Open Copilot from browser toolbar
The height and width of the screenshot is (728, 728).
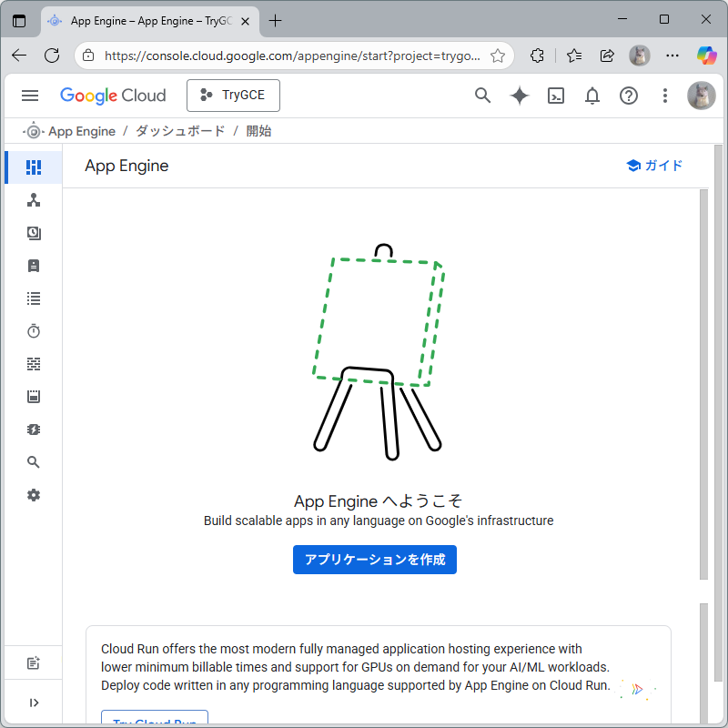point(707,56)
